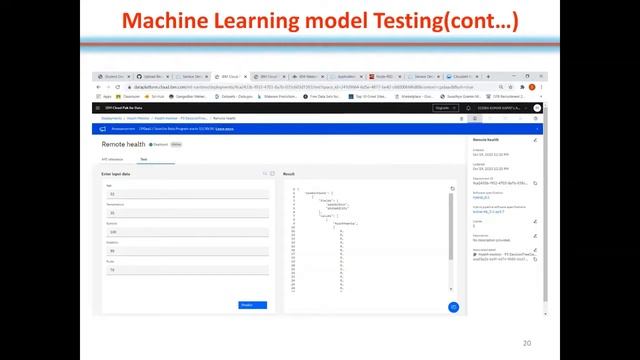Open the blue round chat help button
Viewport: 640px width, 360px height.
click(x=453, y=307)
